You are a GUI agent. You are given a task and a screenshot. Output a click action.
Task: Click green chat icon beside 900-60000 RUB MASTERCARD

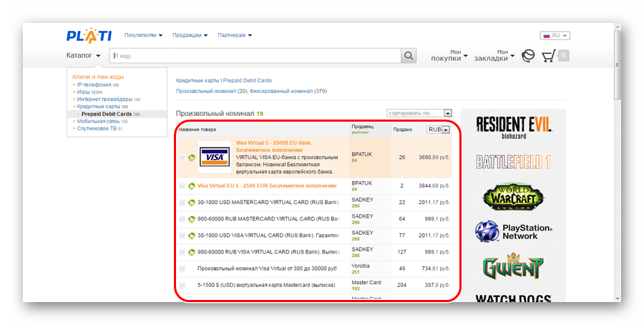pyautogui.click(x=191, y=219)
